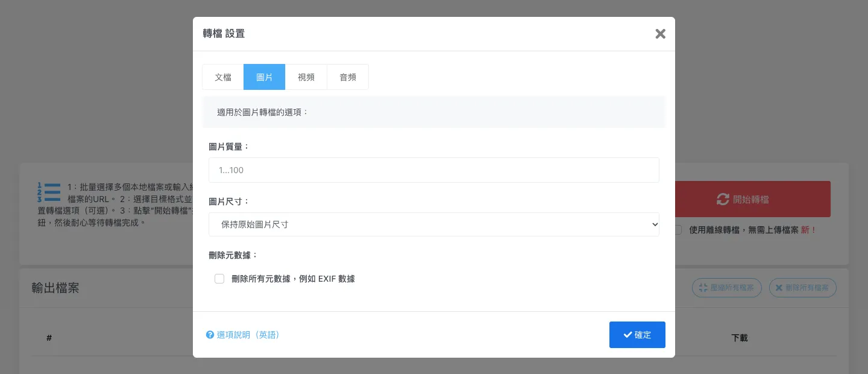Click the refresh icon on 開始轉檔
868x374 pixels.
point(723,199)
